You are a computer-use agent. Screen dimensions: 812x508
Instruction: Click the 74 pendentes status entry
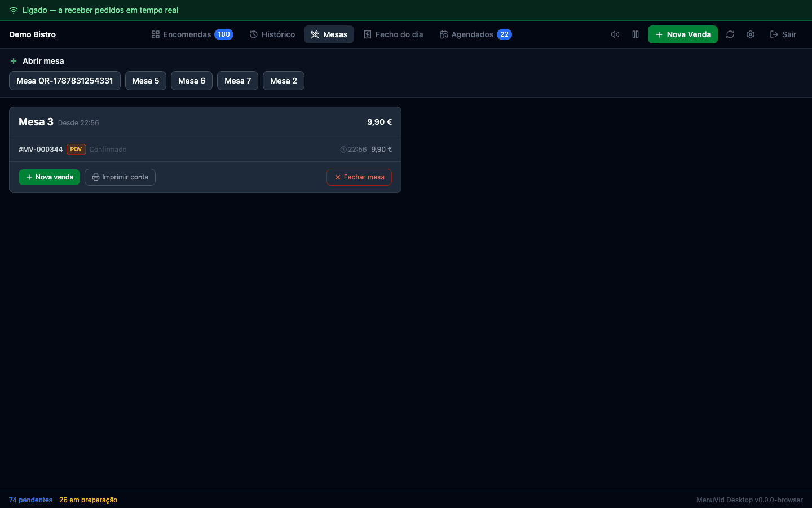click(30, 500)
